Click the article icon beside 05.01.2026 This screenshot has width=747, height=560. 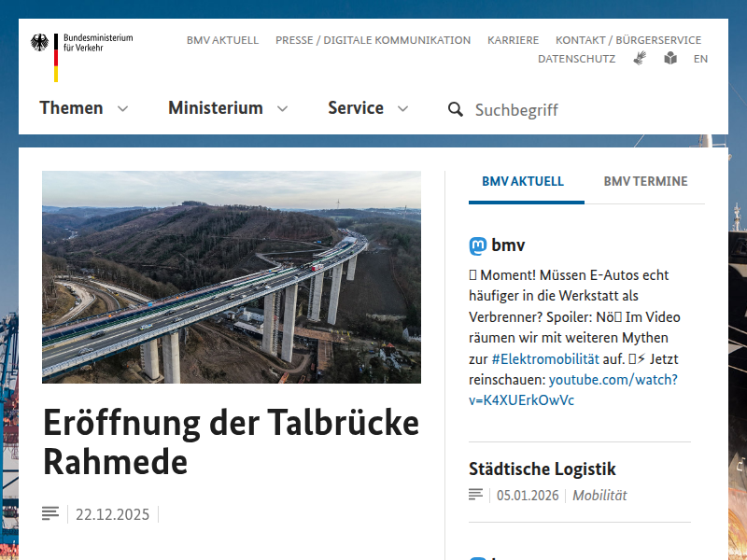(x=476, y=496)
